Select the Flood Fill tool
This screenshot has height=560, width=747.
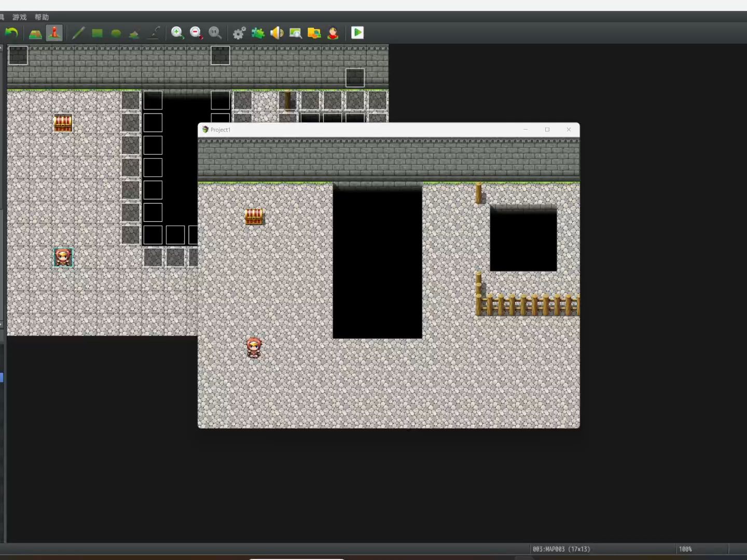[x=134, y=34]
